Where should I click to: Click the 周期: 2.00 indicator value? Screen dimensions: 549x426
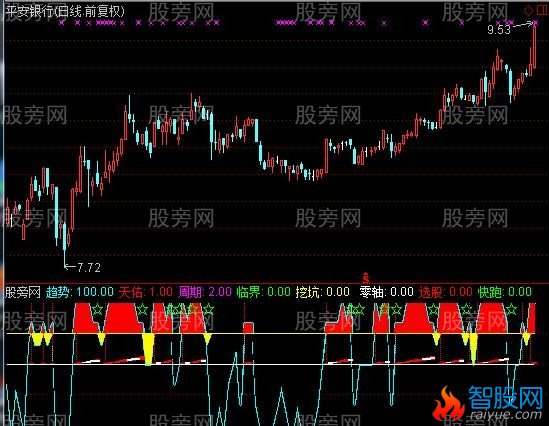coord(205,292)
